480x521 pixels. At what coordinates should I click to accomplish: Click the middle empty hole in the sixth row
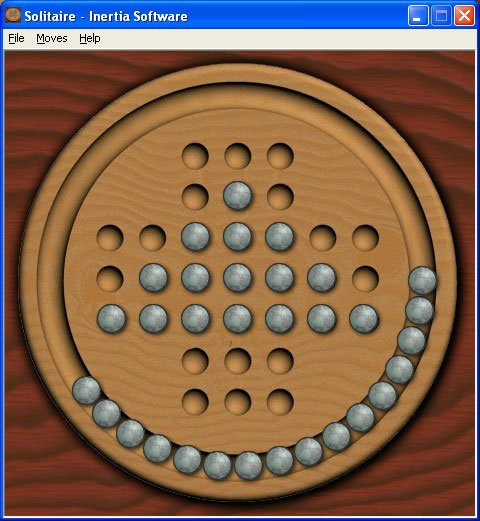(237, 361)
